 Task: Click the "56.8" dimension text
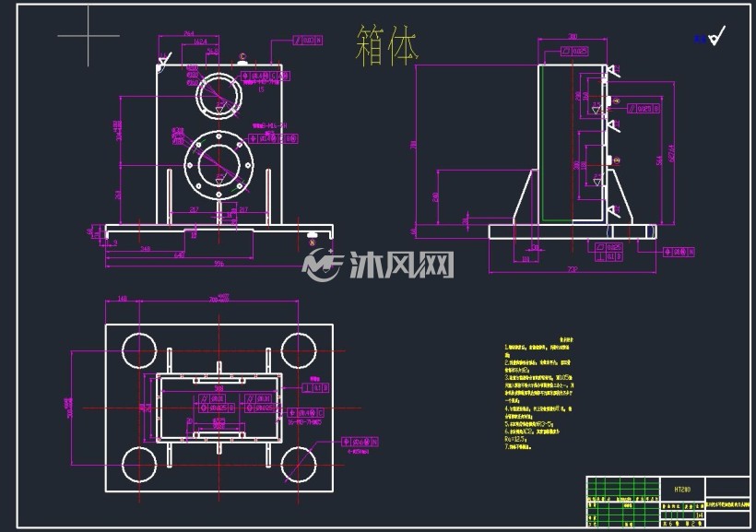[x=213, y=51]
